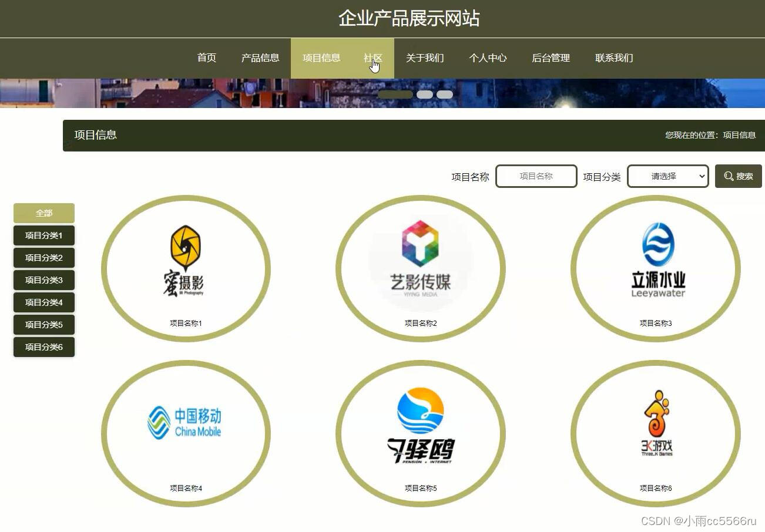Open the 项目名称2 detail link
Image resolution: width=765 pixels, height=532 pixels.
420,323
